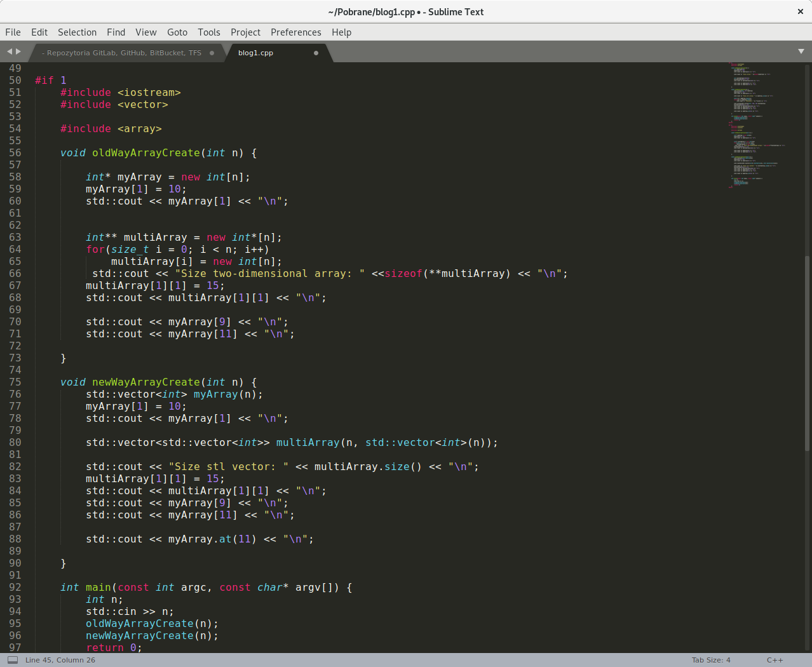812x667 pixels.
Task: Click the Line 45, Column 26 status text
Action: [x=60, y=660]
